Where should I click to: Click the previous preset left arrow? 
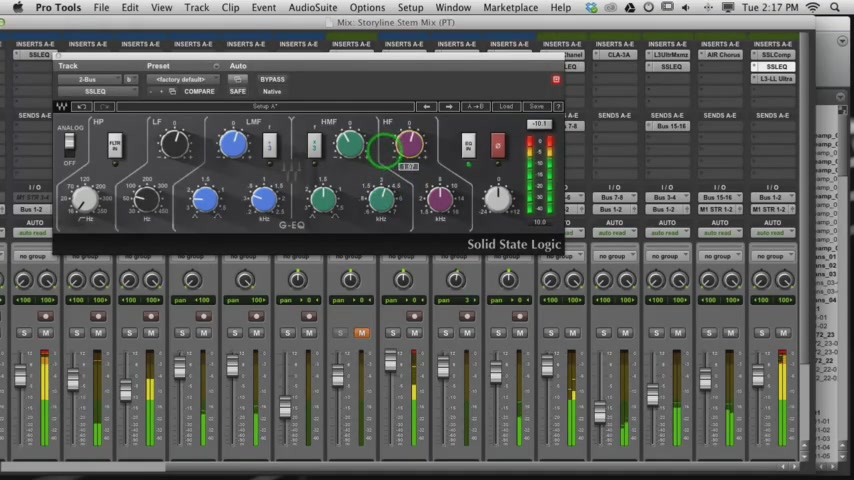(x=427, y=106)
